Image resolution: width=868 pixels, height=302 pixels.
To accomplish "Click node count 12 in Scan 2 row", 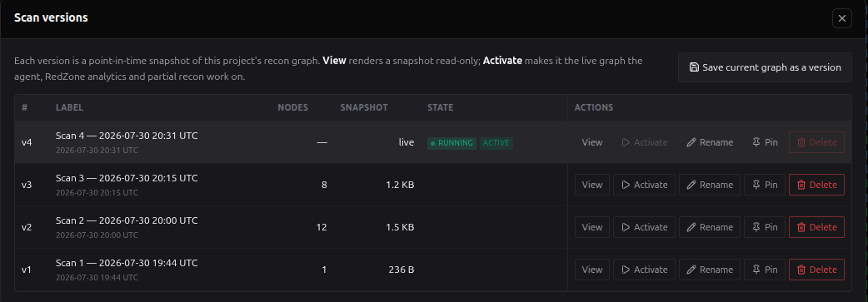I will click(x=322, y=227).
